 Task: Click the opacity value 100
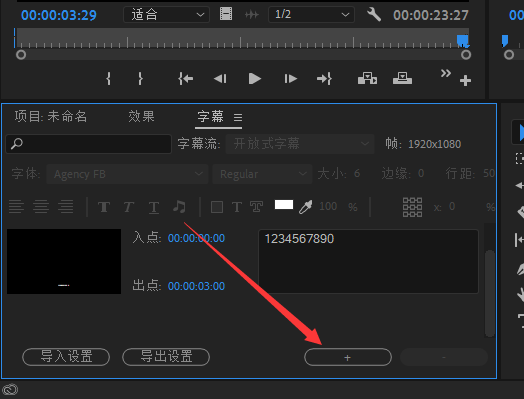click(x=328, y=206)
